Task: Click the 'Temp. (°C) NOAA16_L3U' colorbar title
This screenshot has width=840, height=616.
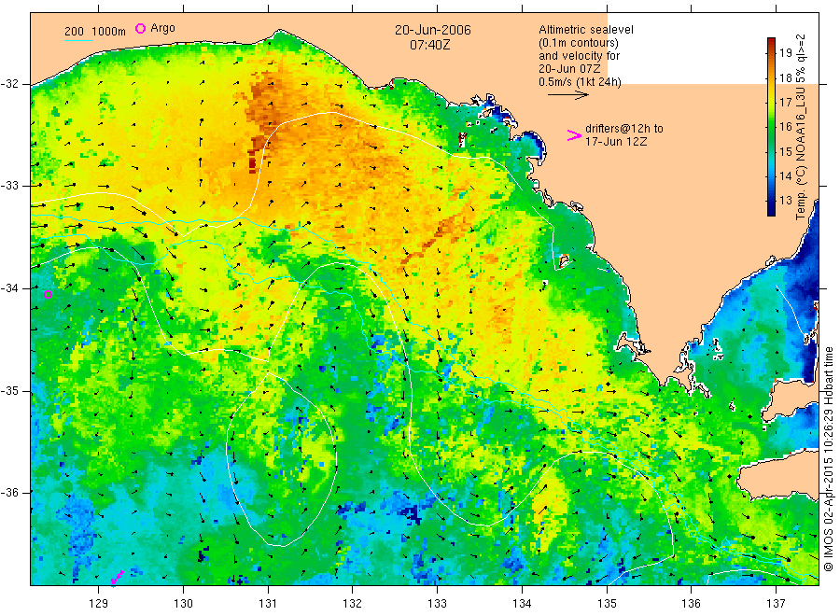Action: 801,155
